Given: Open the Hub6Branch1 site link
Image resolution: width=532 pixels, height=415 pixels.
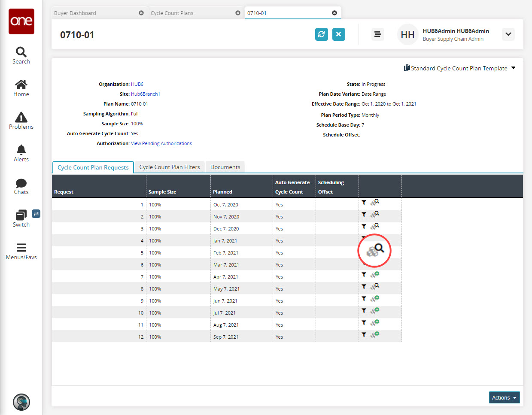Looking at the screenshot, I should 145,94.
